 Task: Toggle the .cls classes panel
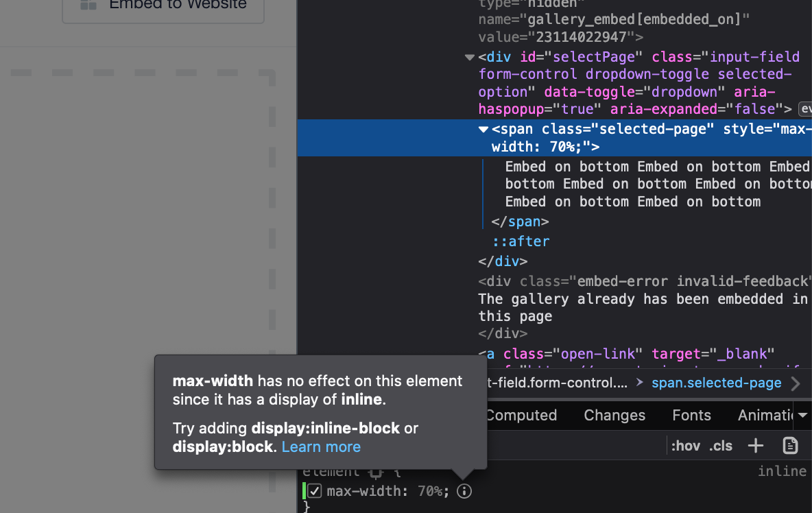tap(721, 446)
